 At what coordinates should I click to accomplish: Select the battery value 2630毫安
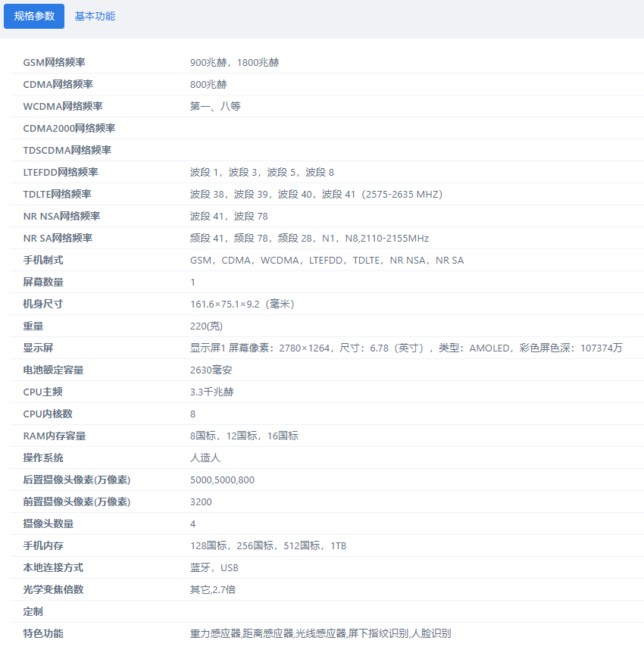coord(211,370)
